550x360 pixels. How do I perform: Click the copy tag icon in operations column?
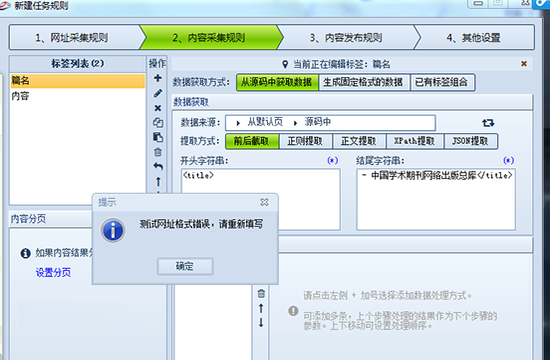pos(158,122)
